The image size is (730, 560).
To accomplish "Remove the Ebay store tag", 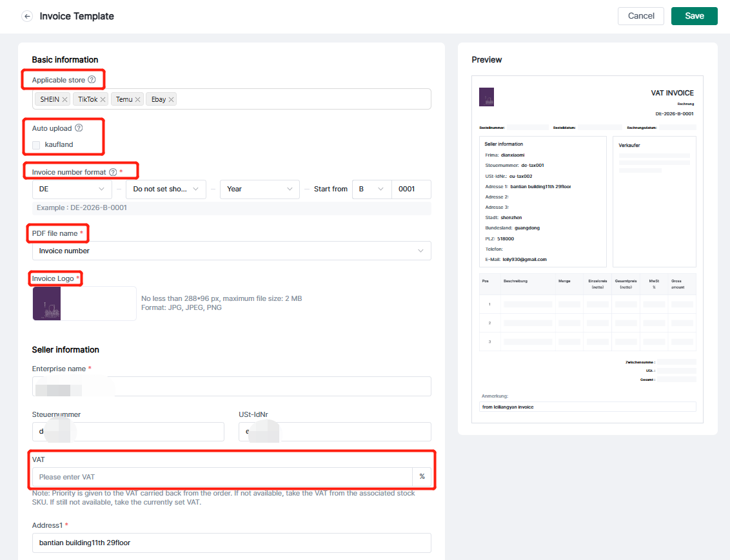I will pos(172,100).
